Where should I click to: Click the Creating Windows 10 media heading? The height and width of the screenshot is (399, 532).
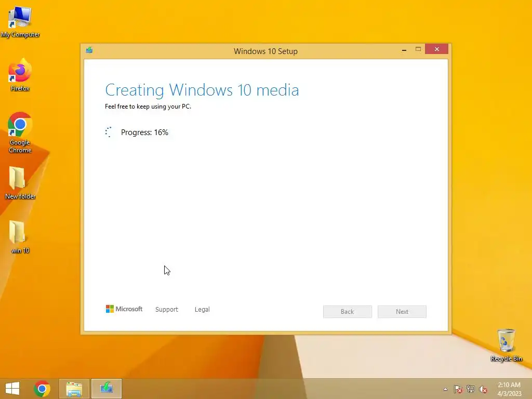pos(202,90)
